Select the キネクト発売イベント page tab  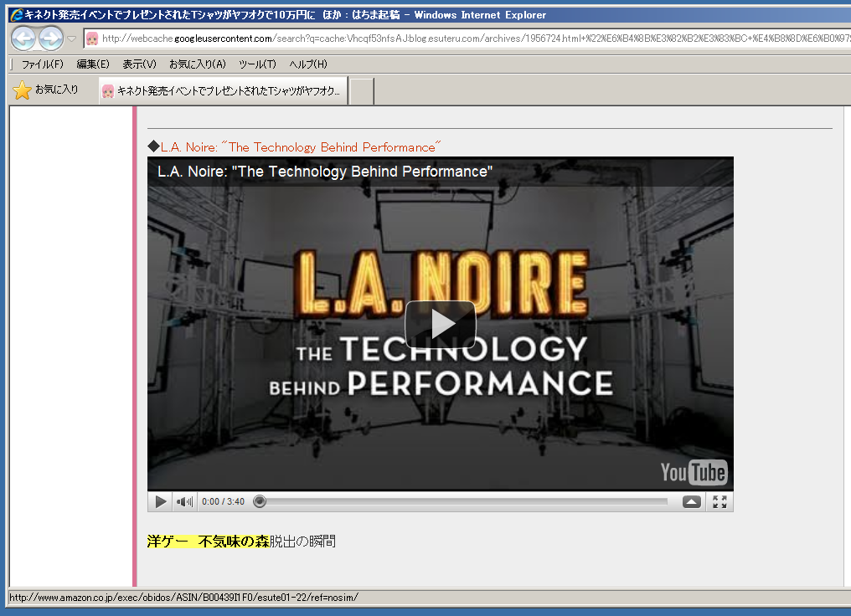coord(223,91)
